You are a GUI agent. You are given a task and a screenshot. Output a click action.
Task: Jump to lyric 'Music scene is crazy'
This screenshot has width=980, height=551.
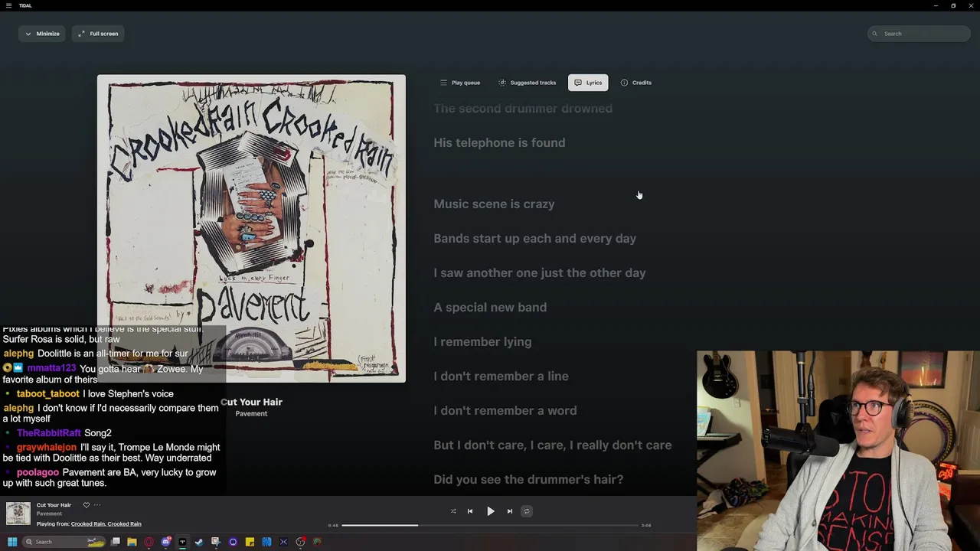coord(494,204)
